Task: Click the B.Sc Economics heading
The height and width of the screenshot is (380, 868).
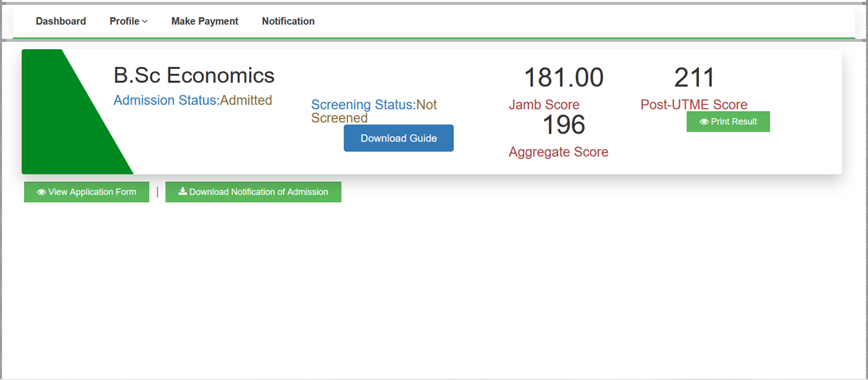Action: pos(194,75)
